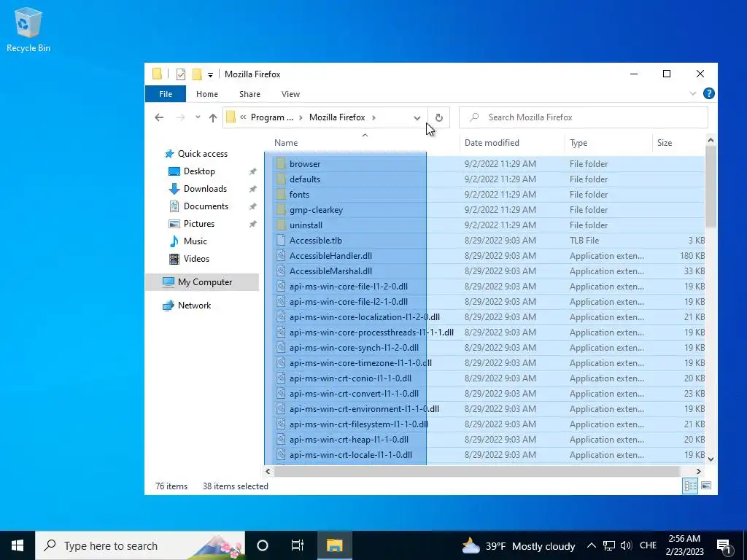Open the volume tray icon
Viewport: 747px width, 560px height.
pos(626,545)
